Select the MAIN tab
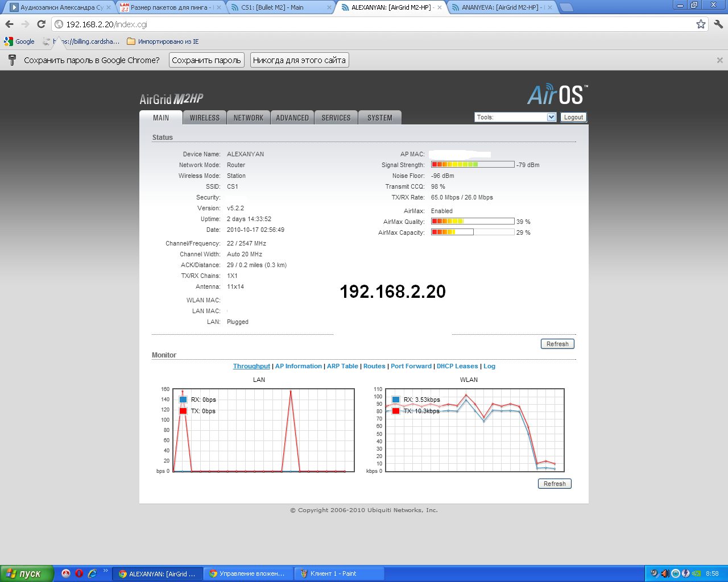The image size is (728, 582). point(161,118)
